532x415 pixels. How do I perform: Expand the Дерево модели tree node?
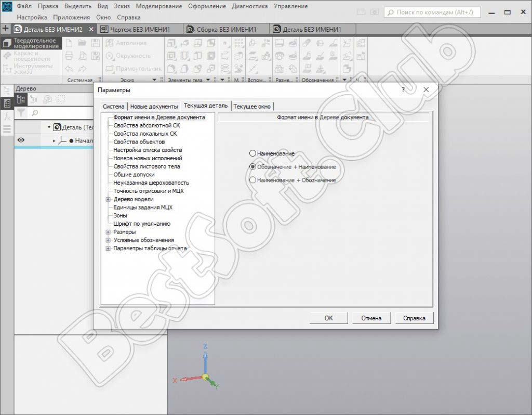pyautogui.click(x=108, y=199)
